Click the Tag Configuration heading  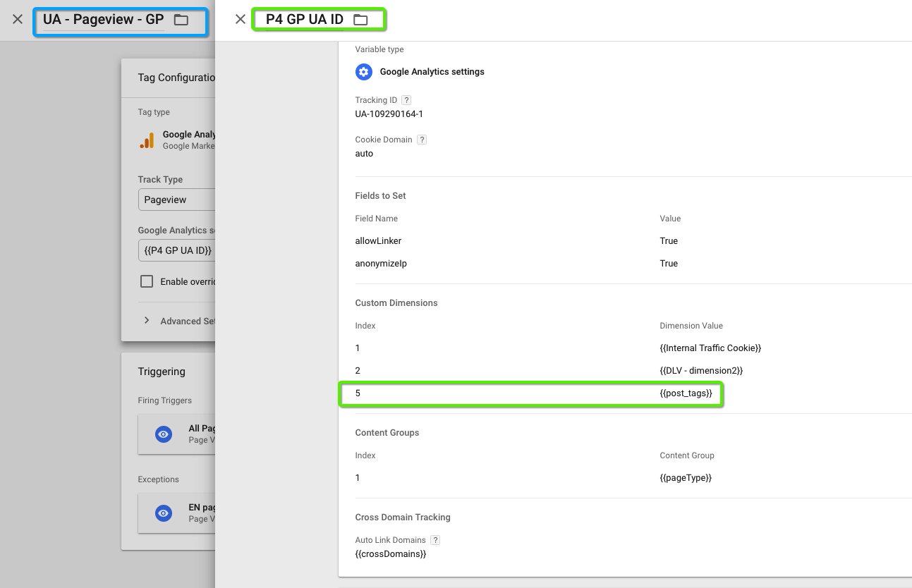click(176, 78)
